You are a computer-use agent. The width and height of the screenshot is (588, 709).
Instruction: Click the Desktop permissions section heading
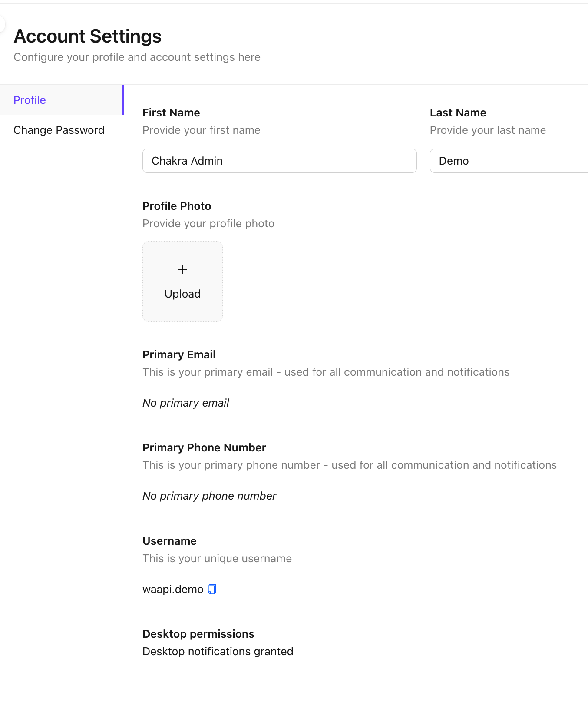[x=198, y=634]
